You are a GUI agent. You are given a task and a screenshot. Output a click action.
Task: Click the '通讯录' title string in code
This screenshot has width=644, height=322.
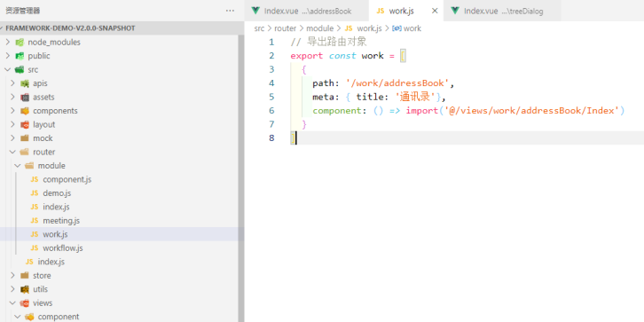[x=415, y=97]
